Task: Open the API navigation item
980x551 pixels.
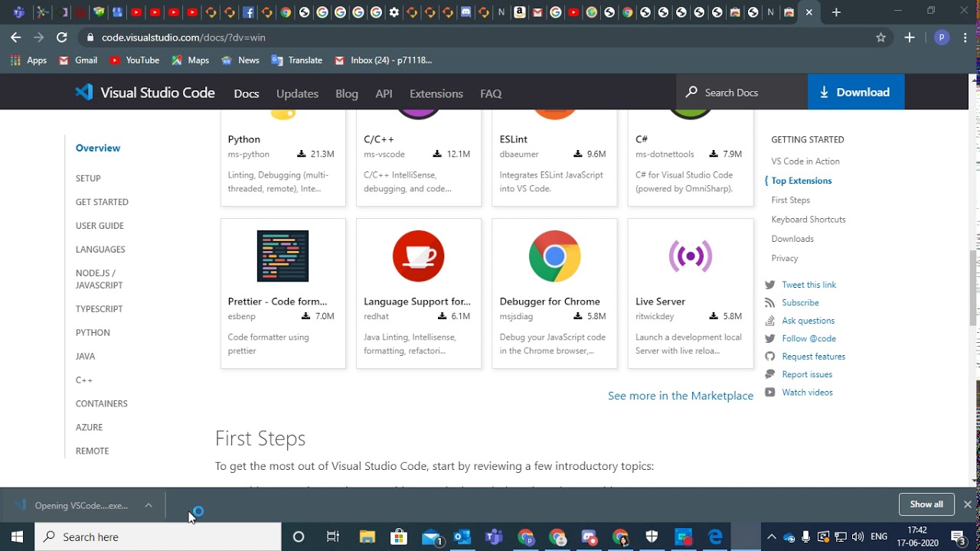Action: click(384, 93)
